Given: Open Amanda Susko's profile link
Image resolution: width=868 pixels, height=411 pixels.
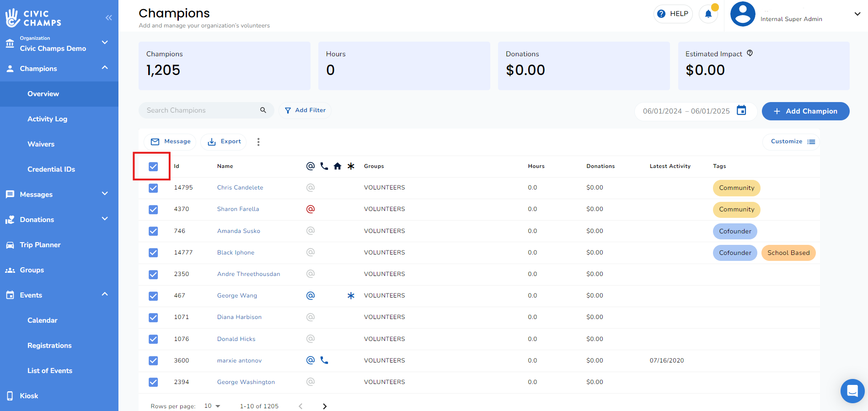Looking at the screenshot, I should coord(238,231).
